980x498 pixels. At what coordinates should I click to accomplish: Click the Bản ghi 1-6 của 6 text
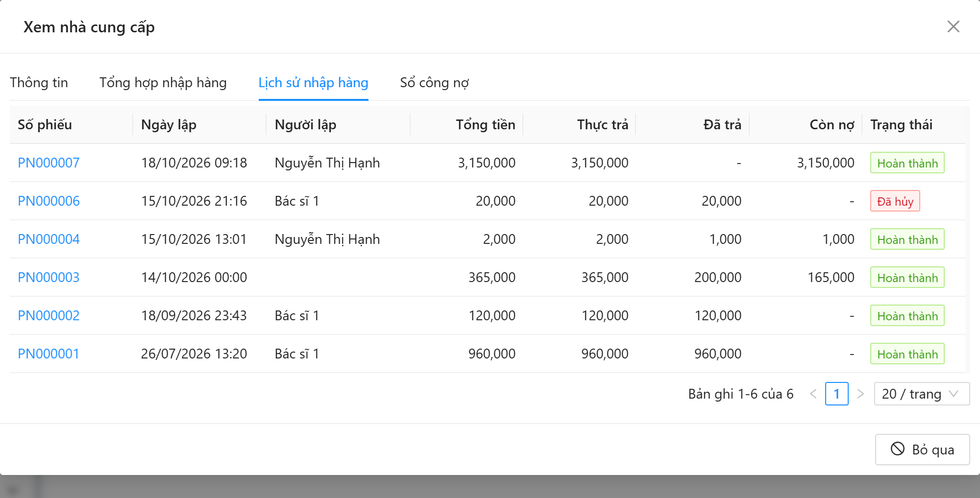[x=741, y=394]
